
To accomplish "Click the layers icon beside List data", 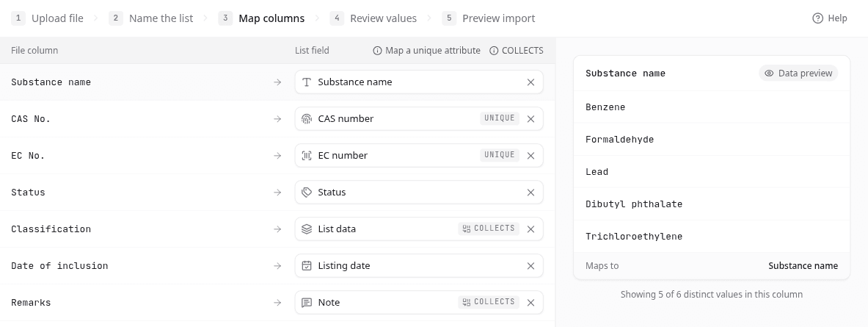I will point(307,229).
